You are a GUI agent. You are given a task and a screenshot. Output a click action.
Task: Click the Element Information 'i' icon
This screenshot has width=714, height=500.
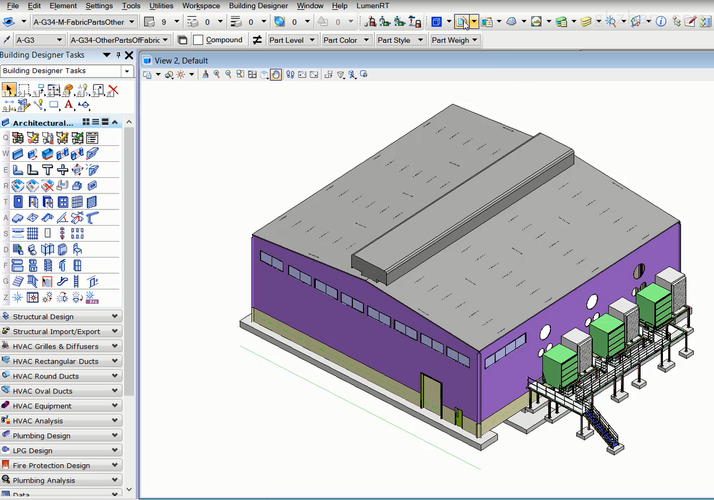point(661,21)
